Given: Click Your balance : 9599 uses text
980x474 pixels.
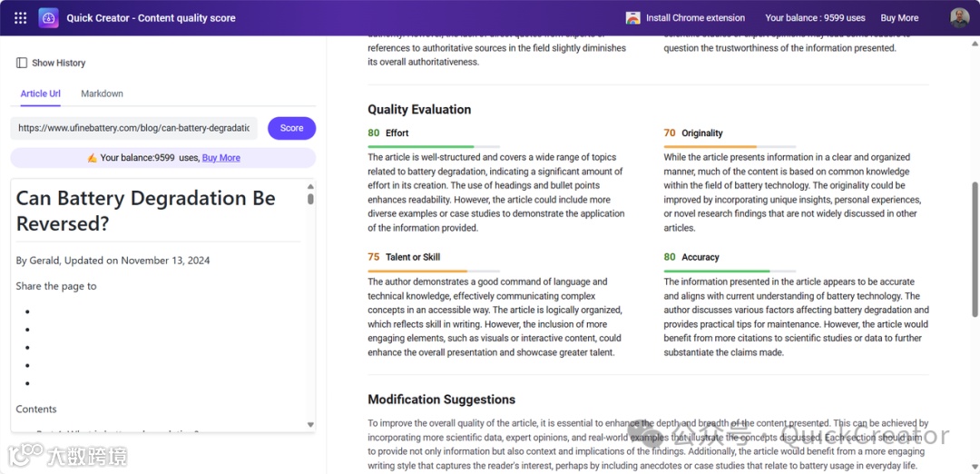Looking at the screenshot, I should (815, 18).
